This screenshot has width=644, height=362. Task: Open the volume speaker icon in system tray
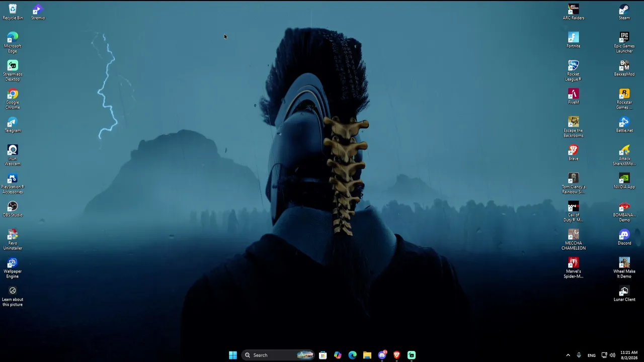click(x=612, y=355)
